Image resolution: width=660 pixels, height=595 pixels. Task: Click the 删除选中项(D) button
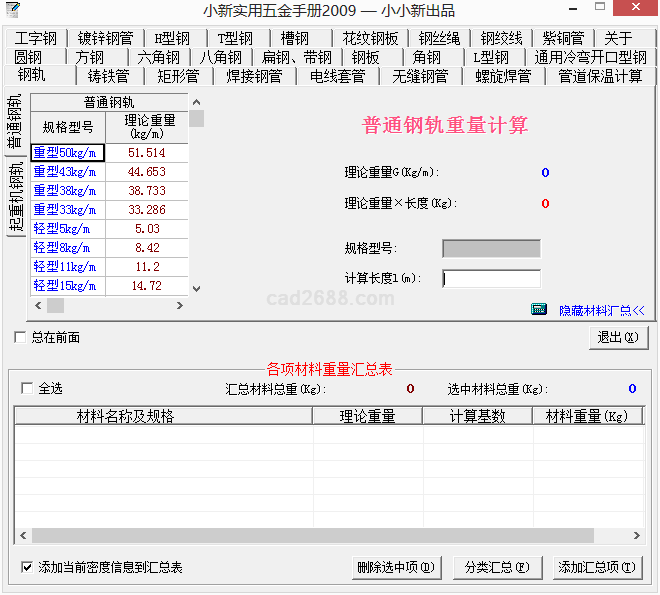click(x=397, y=568)
